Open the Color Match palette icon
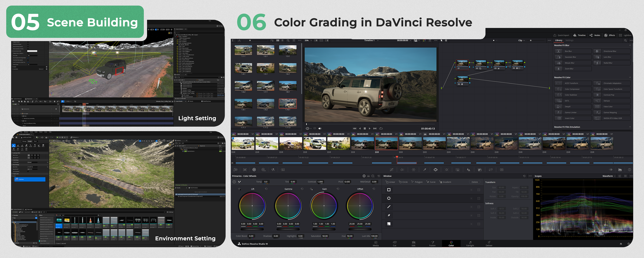 245,170
